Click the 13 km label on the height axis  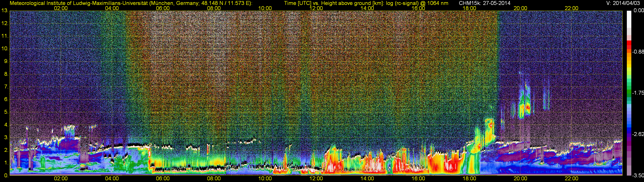click(x=5, y=10)
